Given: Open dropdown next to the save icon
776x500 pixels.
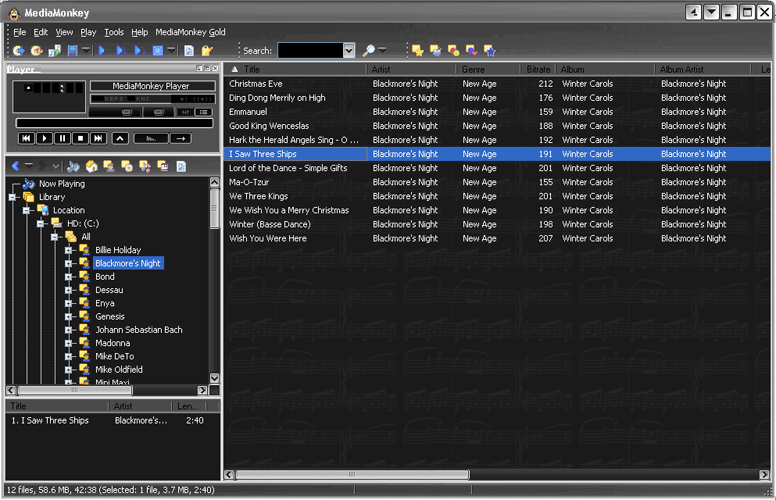Looking at the screenshot, I should [86, 50].
